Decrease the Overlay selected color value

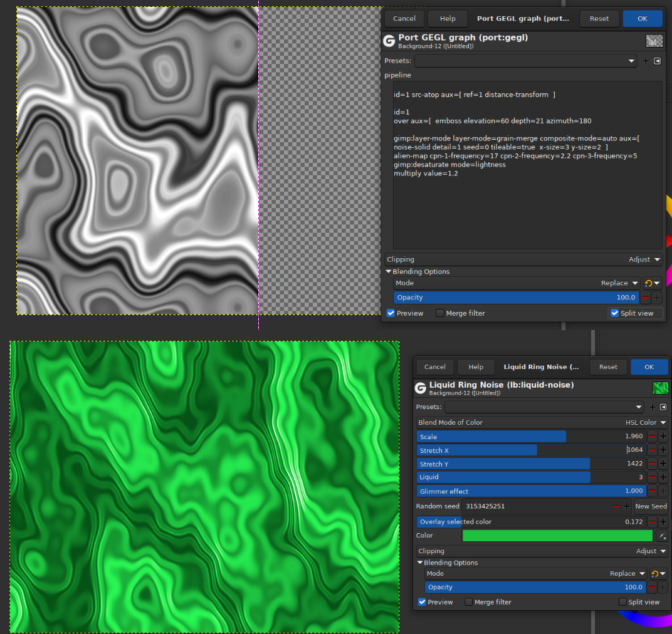653,522
